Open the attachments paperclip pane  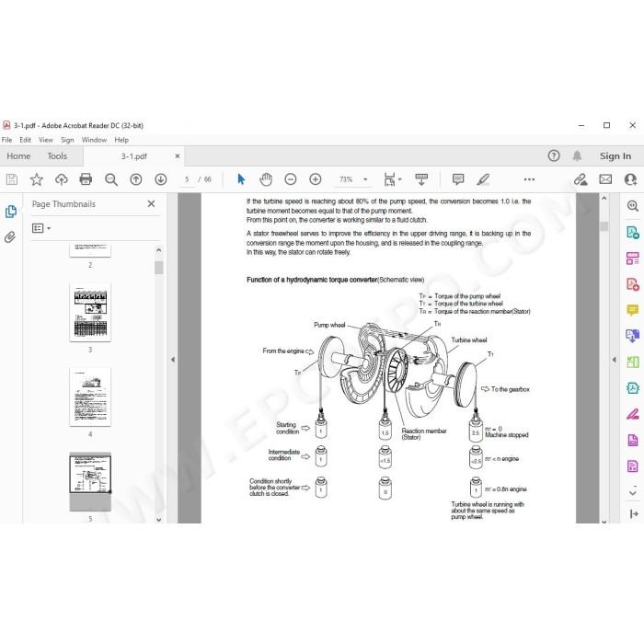[10, 237]
